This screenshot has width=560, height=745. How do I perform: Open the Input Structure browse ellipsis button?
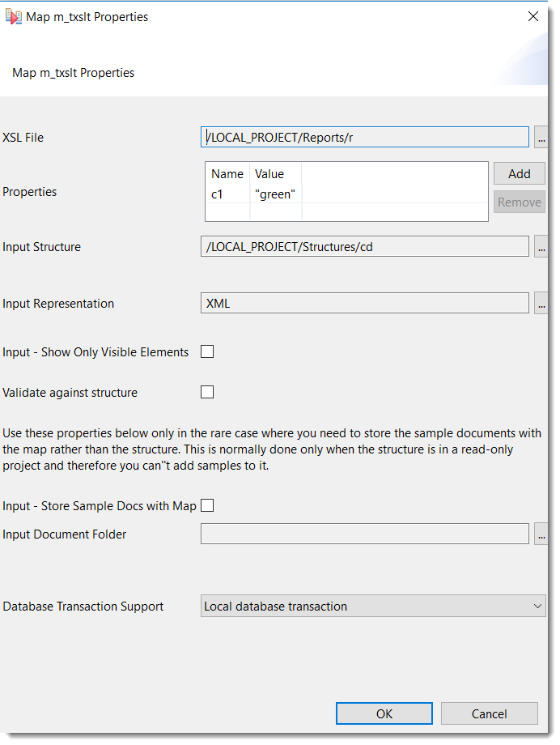[541, 247]
